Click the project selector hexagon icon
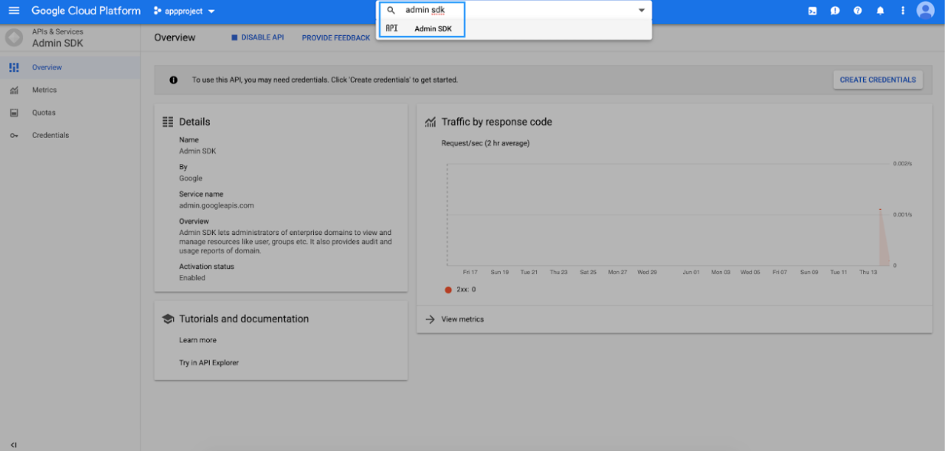The width and height of the screenshot is (945, 452). point(158,11)
